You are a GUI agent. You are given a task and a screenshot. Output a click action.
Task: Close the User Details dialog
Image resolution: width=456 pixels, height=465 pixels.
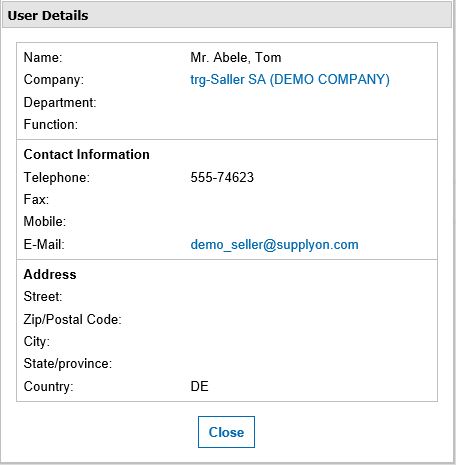coord(226,432)
